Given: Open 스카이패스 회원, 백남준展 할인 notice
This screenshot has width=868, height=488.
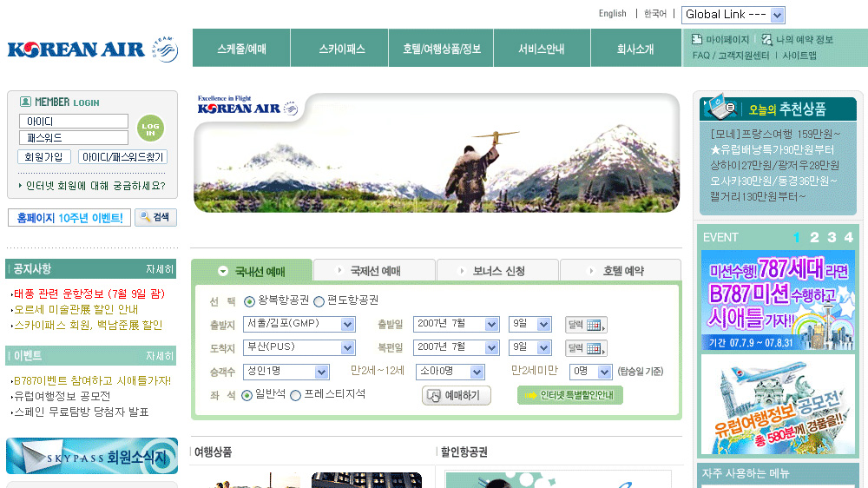Looking at the screenshot, I should [x=88, y=325].
